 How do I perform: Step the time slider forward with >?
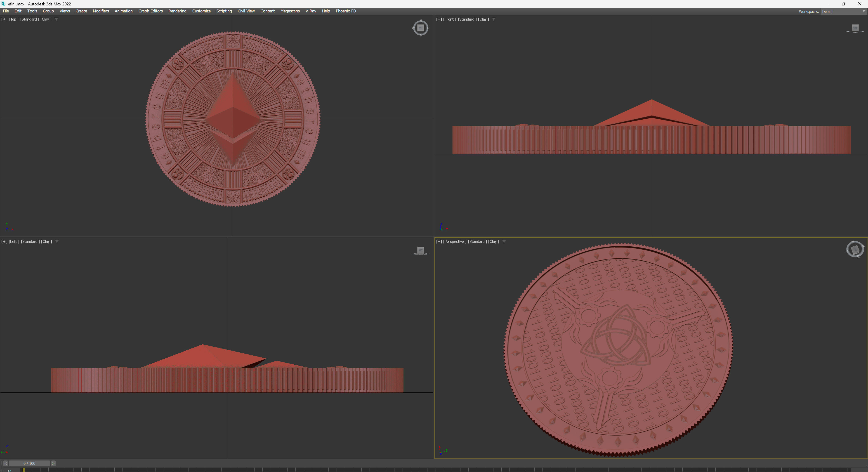[x=53, y=463]
